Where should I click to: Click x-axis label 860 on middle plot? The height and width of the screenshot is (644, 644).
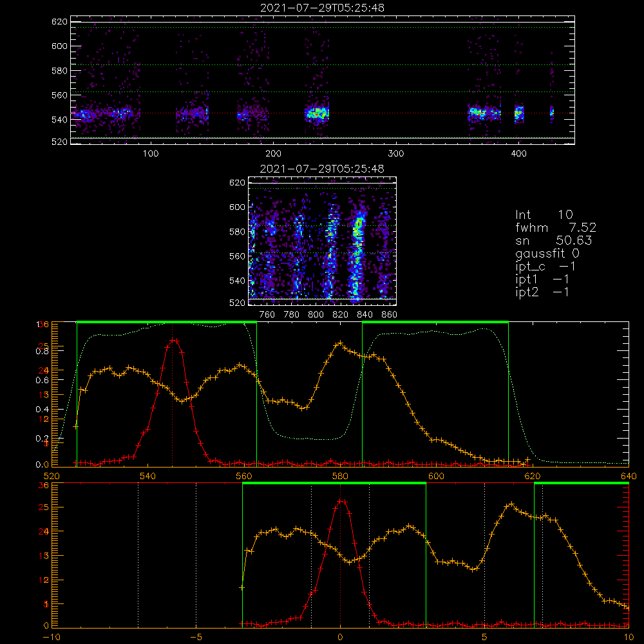pos(390,315)
